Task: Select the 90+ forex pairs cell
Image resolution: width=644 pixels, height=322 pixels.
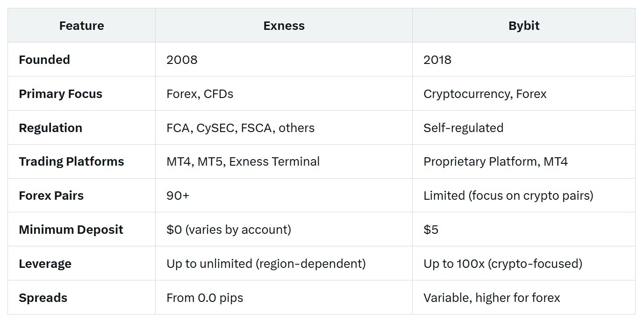Action: 178,196
